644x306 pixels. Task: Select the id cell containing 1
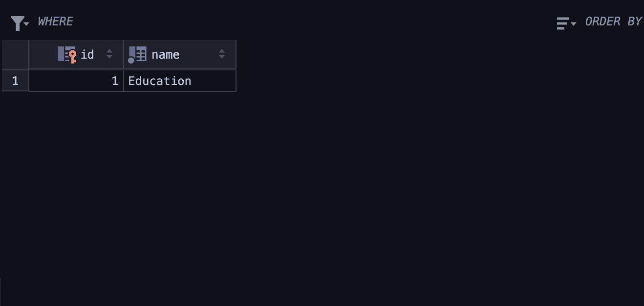[x=76, y=81]
